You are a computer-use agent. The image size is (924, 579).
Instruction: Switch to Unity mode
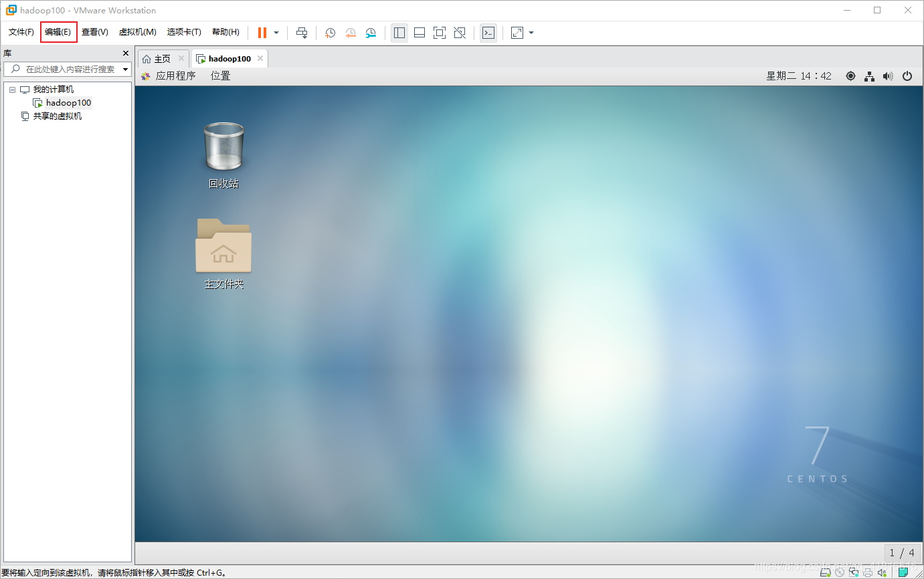460,33
